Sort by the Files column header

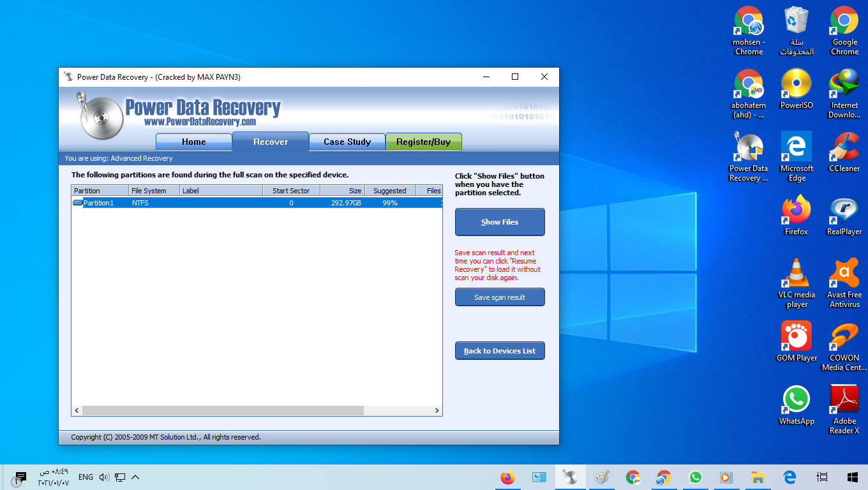(x=430, y=191)
